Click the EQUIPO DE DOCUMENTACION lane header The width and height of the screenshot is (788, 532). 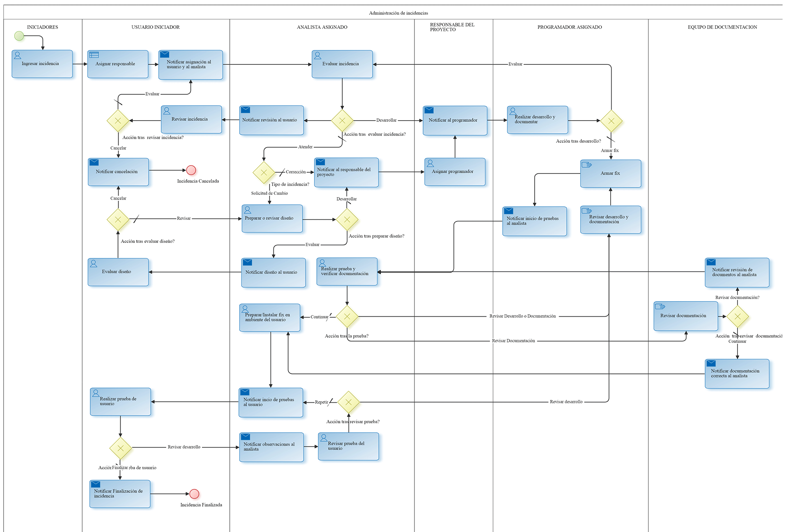(x=722, y=27)
